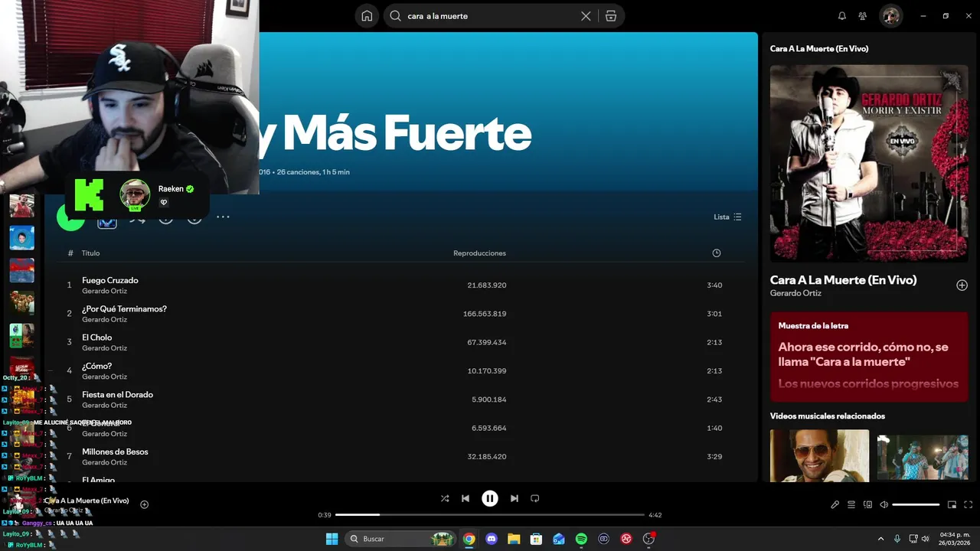Viewport: 980px width, 551px height.
Task: Sort by the Título column header
Action: 91,253
